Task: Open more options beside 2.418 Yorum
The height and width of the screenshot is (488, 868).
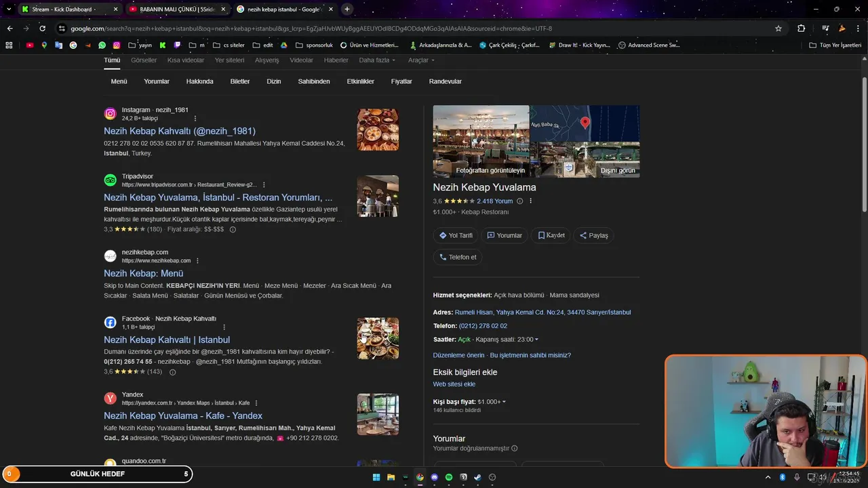Action: coord(530,201)
